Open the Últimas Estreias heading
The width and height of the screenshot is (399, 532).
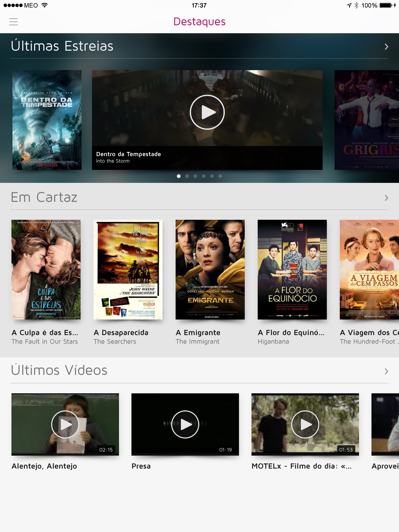[x=62, y=46]
